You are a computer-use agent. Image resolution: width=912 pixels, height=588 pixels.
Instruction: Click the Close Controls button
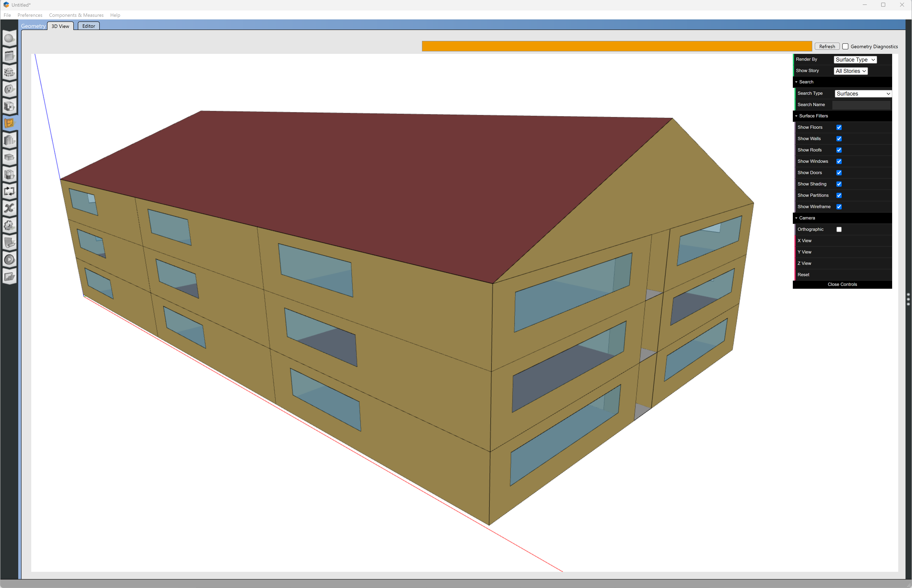(x=842, y=284)
